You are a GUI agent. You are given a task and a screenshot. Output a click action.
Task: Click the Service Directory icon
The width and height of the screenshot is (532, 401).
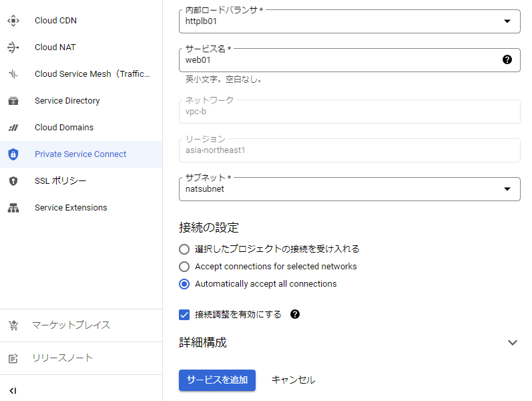(x=13, y=101)
